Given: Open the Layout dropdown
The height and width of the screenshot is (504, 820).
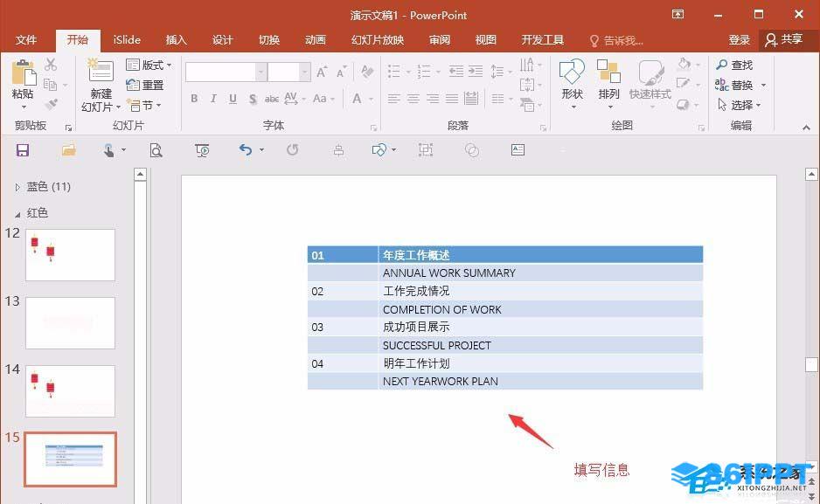Looking at the screenshot, I should coord(149,66).
